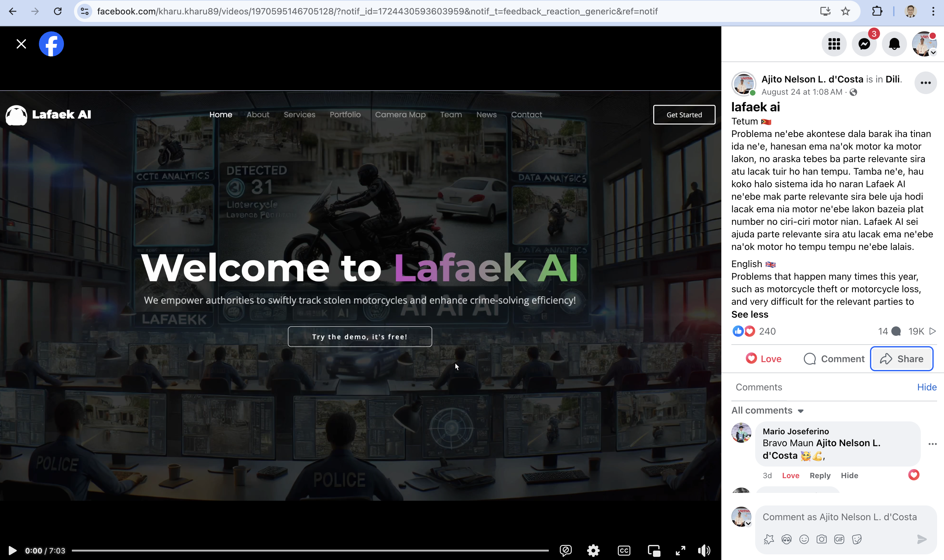
Task: Select Home in the Lafaek AI navigation
Action: tap(220, 114)
